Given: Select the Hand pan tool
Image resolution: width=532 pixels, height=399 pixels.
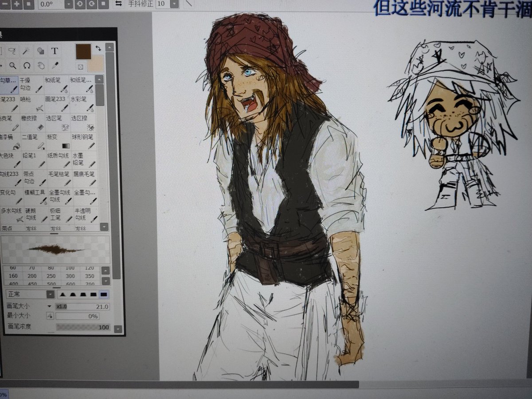Looking at the screenshot, I should click(40, 66).
